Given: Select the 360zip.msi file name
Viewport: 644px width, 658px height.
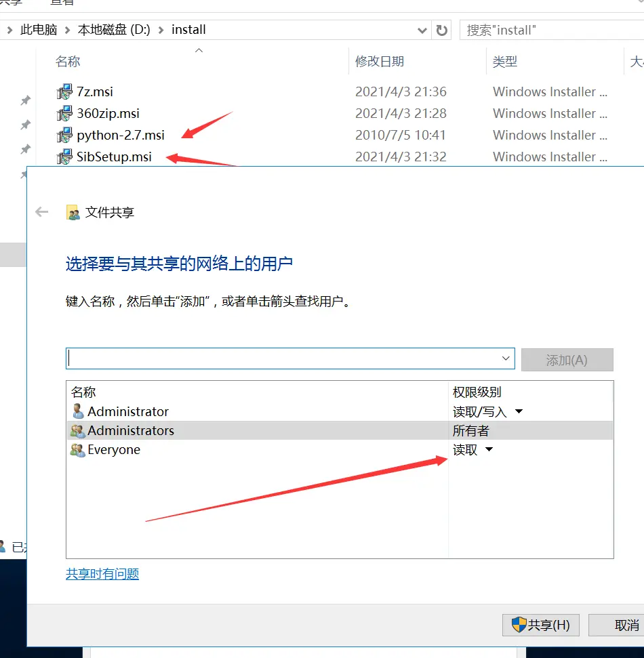Looking at the screenshot, I should pos(108,113).
